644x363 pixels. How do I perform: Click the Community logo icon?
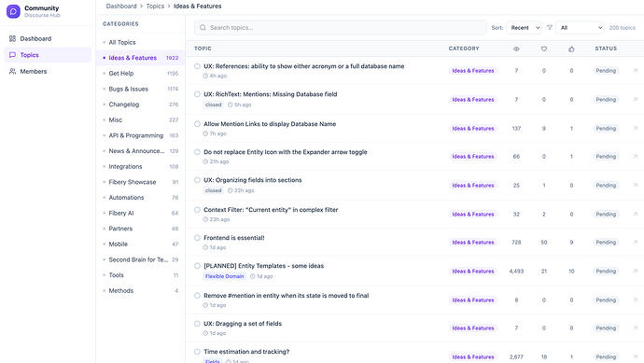[x=13, y=11]
